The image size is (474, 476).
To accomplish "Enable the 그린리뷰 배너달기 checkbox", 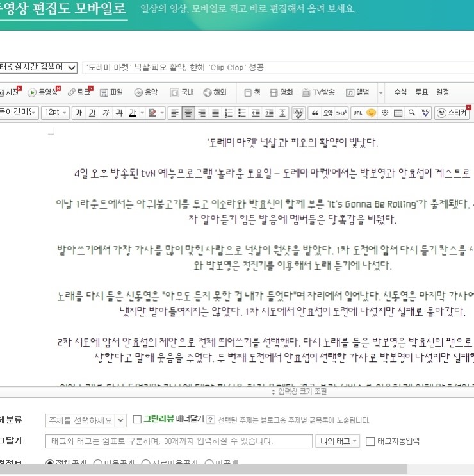I will coord(137,419).
